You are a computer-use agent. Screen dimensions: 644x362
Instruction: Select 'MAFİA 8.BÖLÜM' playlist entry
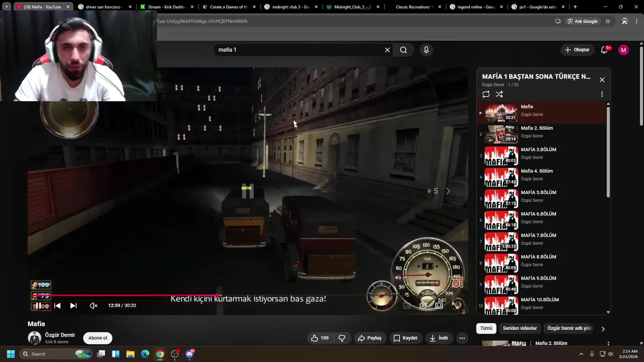pyautogui.click(x=542, y=263)
